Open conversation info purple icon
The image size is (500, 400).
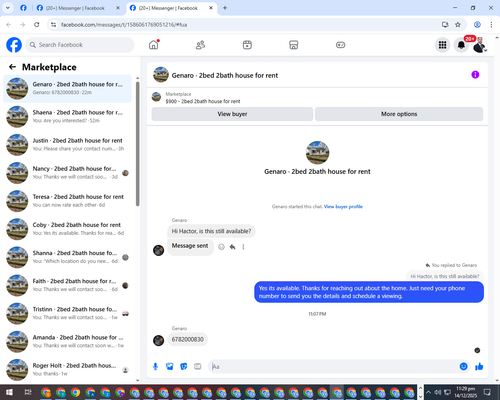coord(475,75)
